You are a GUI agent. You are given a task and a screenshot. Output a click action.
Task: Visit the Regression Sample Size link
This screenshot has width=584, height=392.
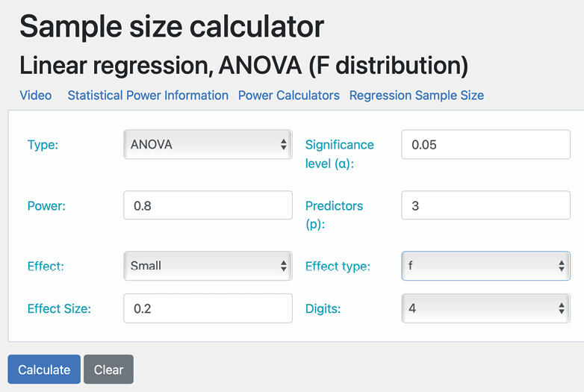click(417, 96)
